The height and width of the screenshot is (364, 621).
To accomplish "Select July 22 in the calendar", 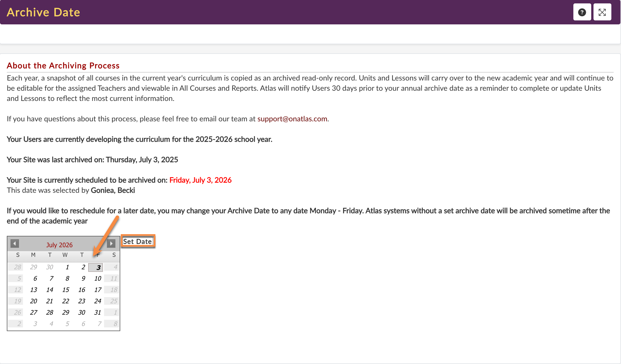I will [x=66, y=301].
